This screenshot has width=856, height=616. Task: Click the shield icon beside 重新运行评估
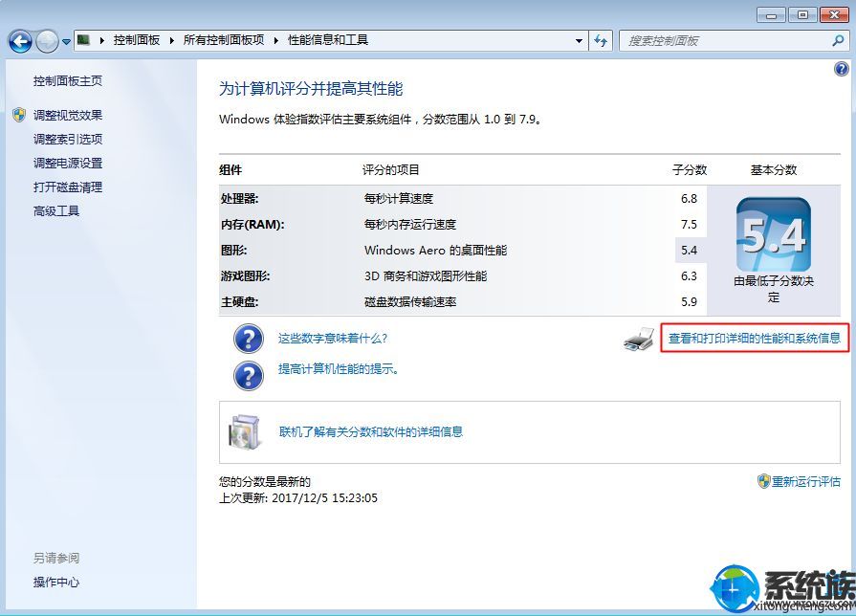coord(763,481)
